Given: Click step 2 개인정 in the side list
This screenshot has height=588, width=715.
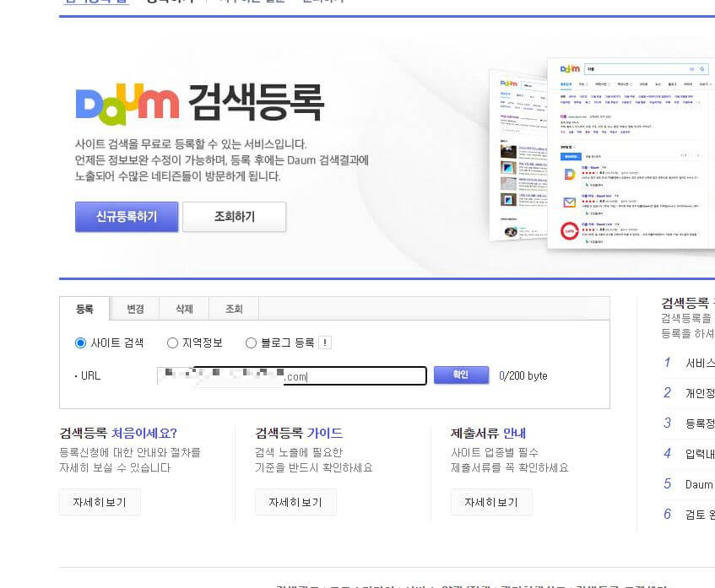Looking at the screenshot, I should coord(689,393).
